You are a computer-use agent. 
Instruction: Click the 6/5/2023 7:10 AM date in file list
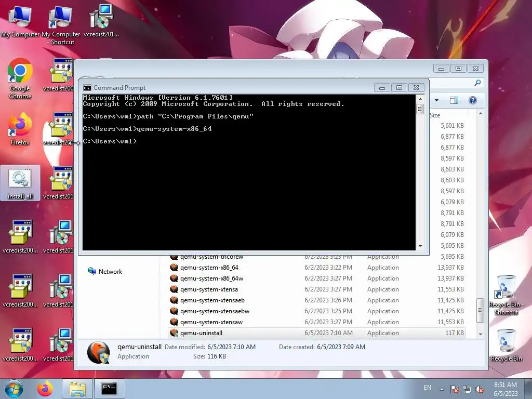[x=328, y=333]
